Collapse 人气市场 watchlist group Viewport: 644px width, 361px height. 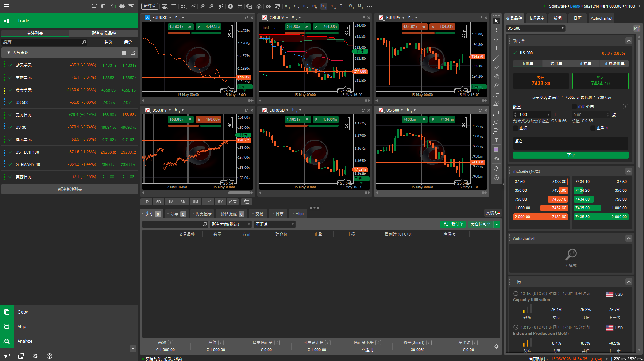coord(9,53)
